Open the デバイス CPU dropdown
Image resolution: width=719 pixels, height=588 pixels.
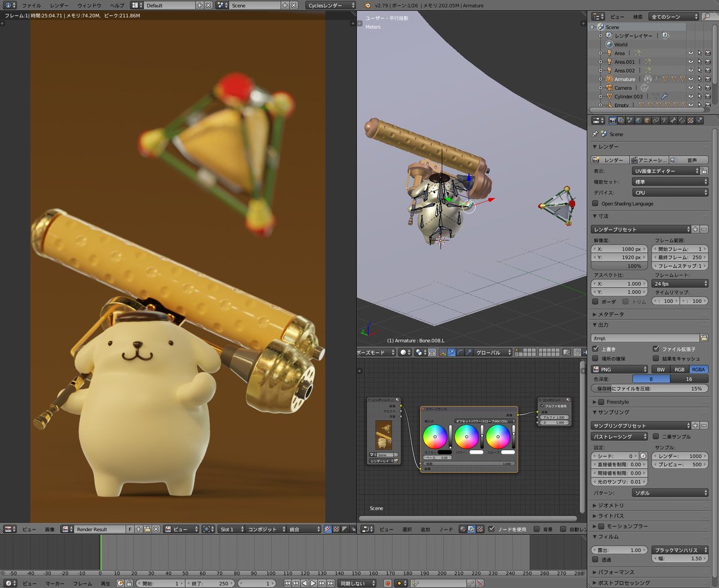click(670, 192)
